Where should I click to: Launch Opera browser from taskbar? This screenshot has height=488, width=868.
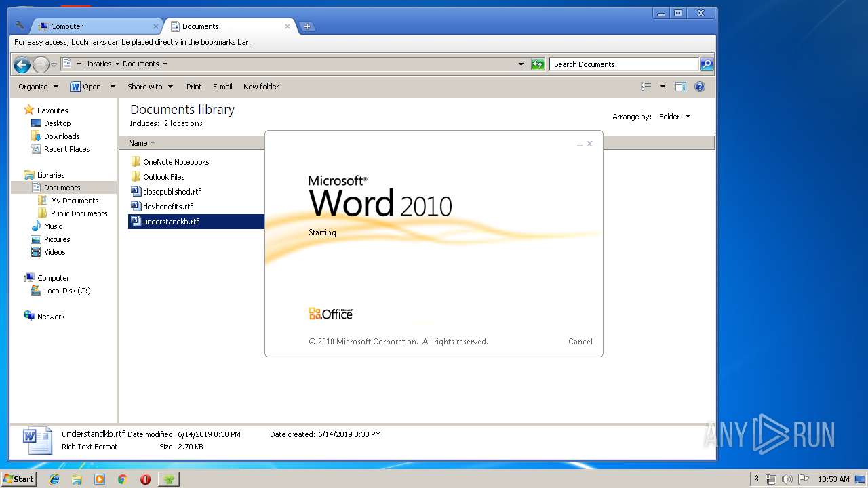145,479
